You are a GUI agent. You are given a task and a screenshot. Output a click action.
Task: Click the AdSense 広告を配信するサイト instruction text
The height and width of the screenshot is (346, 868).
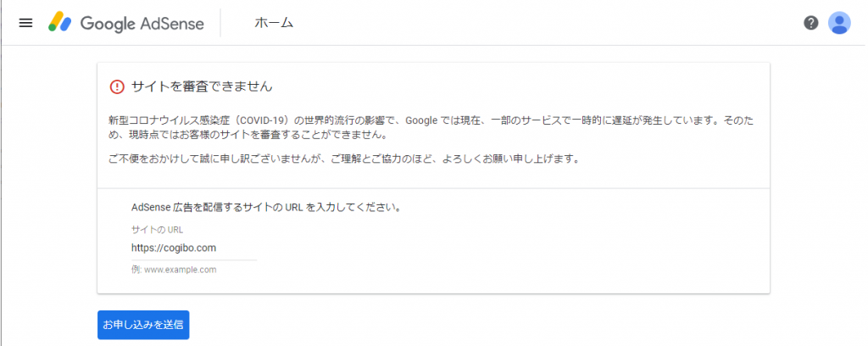click(x=266, y=208)
